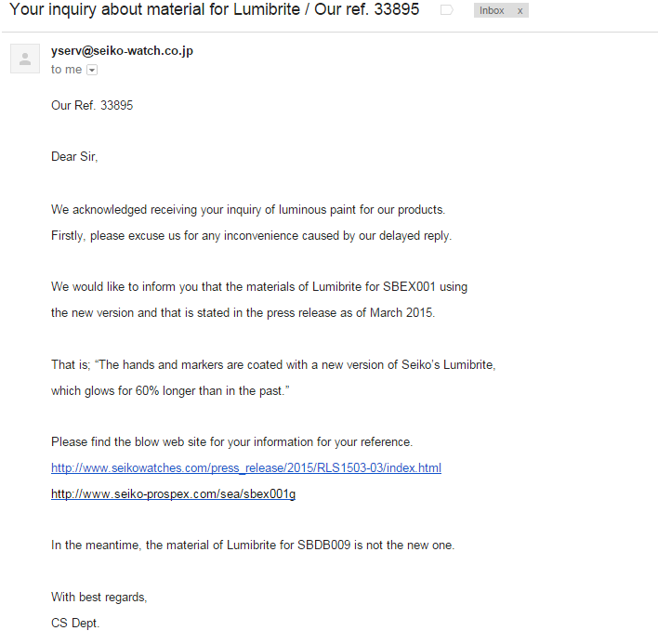Expand recipient details arrow next to "to me"
Image resolution: width=658 pixels, height=644 pixels.
coord(92,70)
